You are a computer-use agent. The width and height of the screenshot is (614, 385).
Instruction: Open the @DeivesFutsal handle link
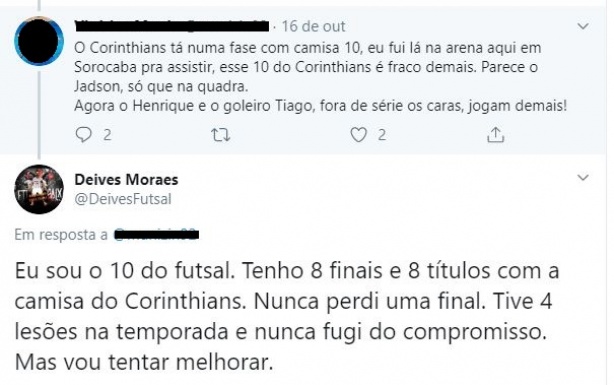pyautogui.click(x=123, y=199)
